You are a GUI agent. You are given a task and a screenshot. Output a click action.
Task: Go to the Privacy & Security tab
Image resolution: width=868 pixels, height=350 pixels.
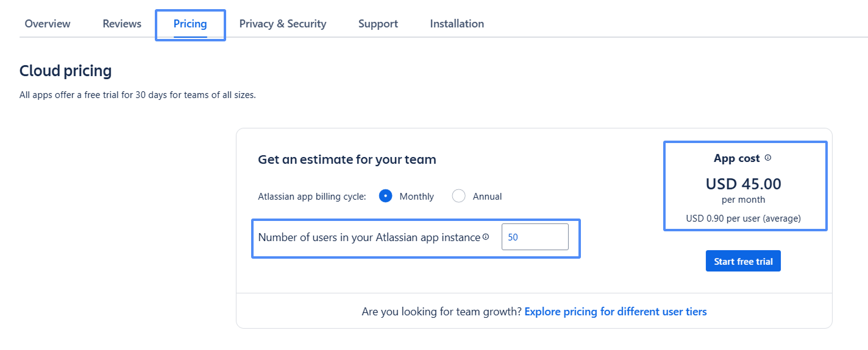283,24
